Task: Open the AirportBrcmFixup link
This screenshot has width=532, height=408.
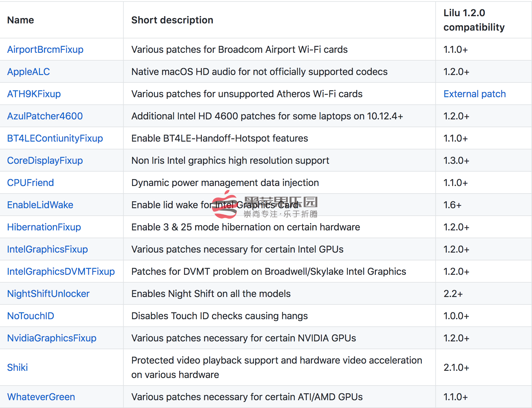Action: click(x=45, y=49)
